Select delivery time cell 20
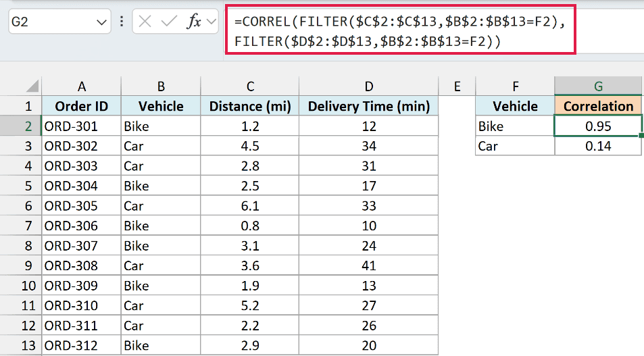The height and width of the screenshot is (356, 644). (x=368, y=346)
